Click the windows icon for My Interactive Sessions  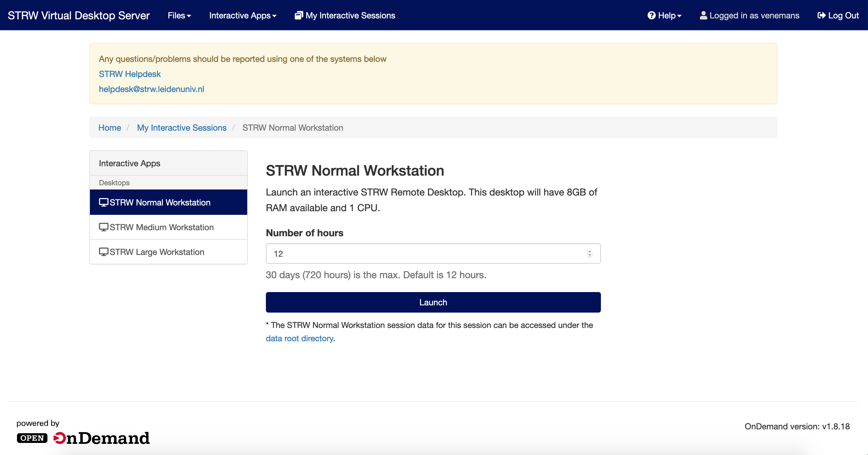[298, 15]
